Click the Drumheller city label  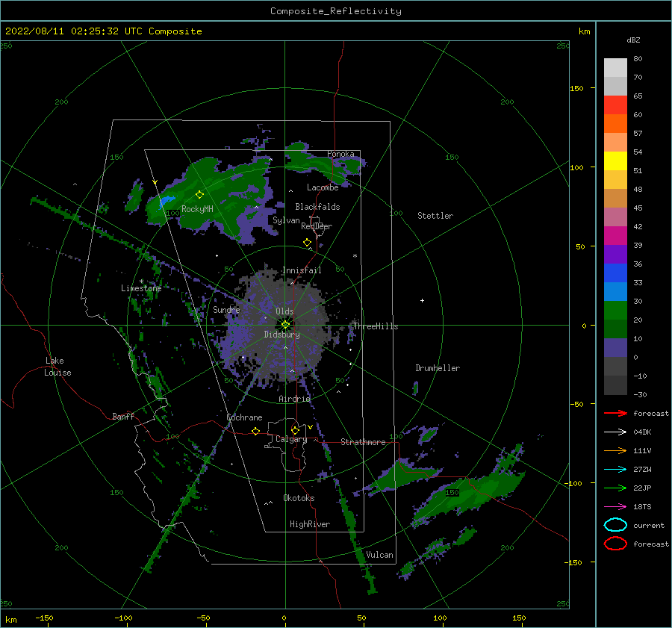click(x=438, y=368)
